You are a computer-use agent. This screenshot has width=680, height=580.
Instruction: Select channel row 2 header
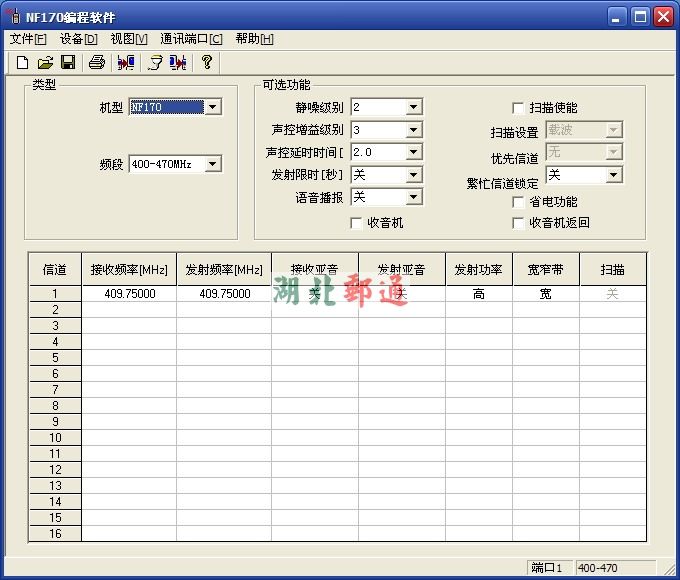click(x=55, y=310)
